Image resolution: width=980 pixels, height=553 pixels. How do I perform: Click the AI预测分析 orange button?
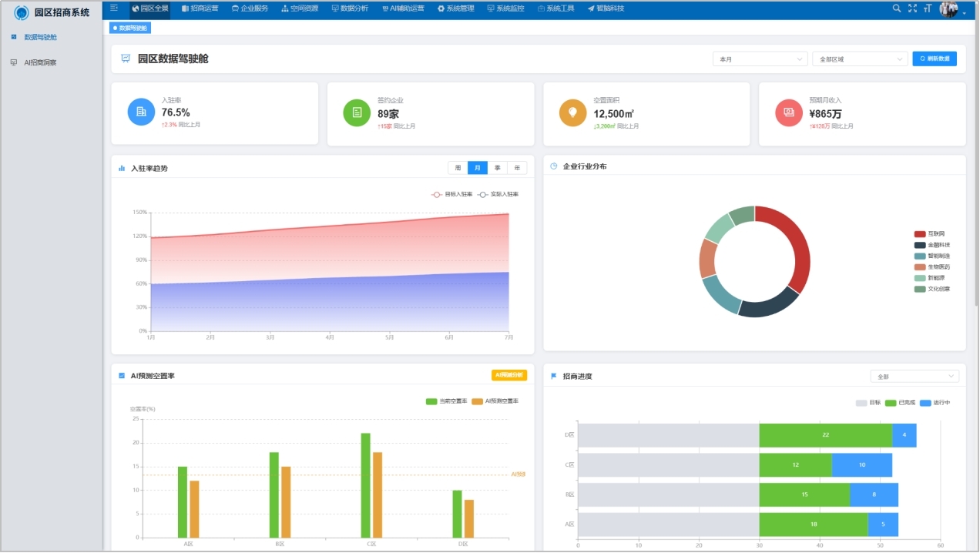click(x=509, y=375)
